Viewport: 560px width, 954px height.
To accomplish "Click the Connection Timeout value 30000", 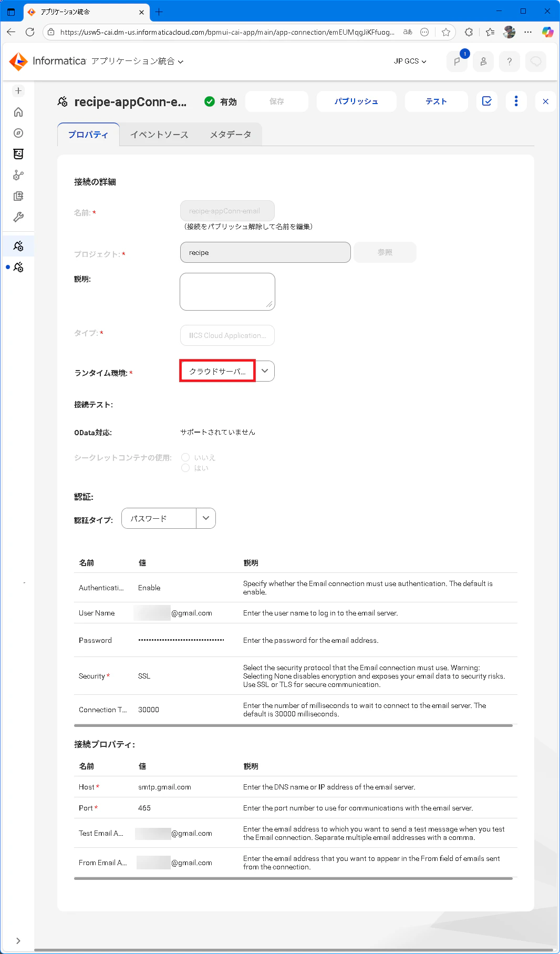I will pos(149,710).
